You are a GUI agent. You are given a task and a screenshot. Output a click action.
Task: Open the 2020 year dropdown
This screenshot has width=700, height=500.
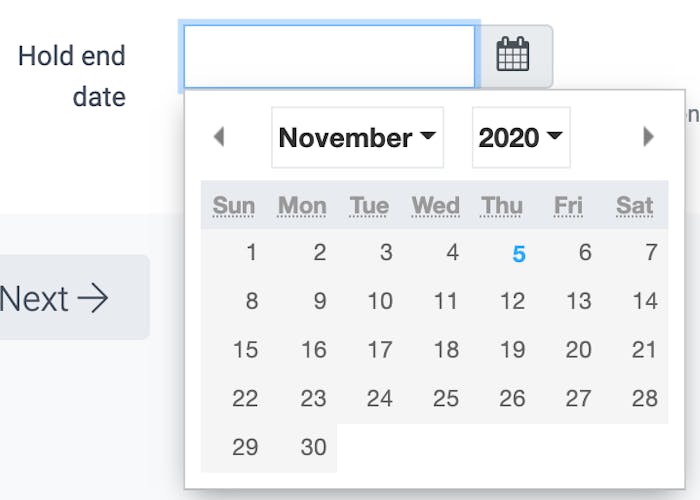(520, 137)
